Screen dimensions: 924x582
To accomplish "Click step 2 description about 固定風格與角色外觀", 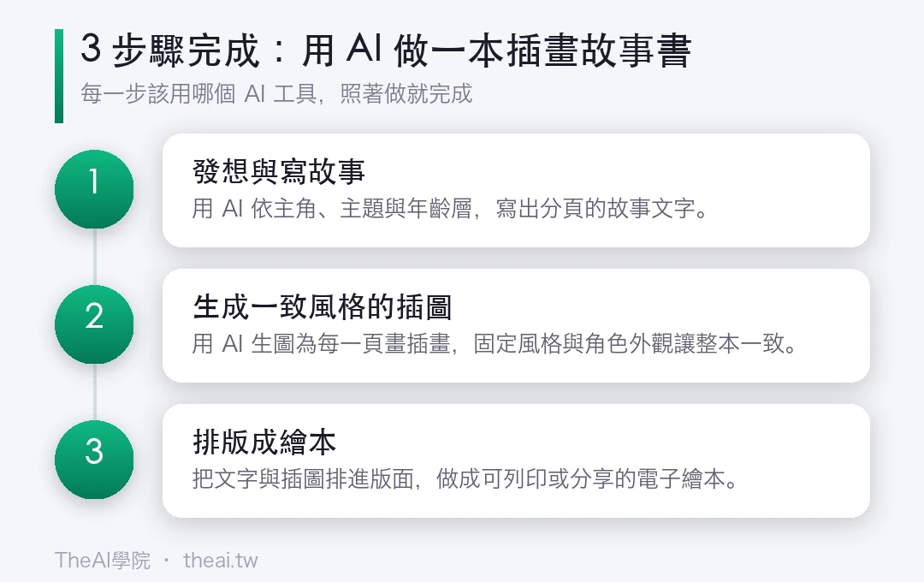I will (495, 343).
